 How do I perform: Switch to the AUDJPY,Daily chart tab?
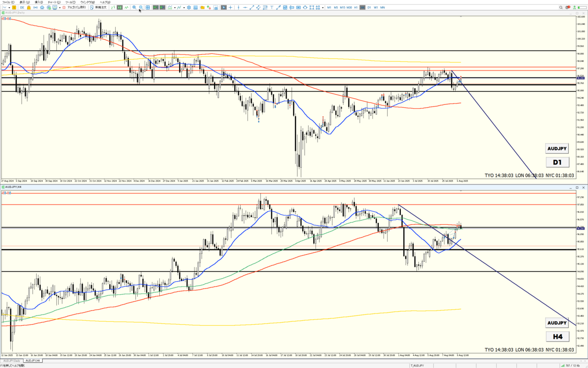pos(11,361)
